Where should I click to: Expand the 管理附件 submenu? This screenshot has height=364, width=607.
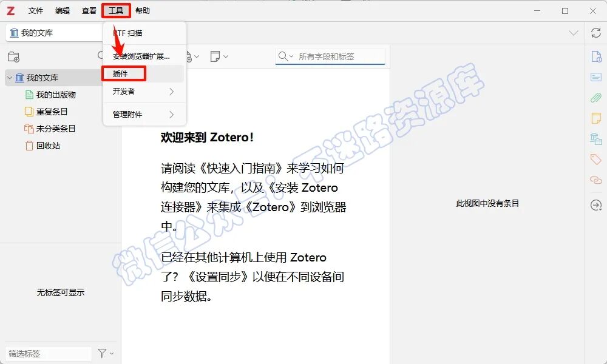click(x=144, y=115)
